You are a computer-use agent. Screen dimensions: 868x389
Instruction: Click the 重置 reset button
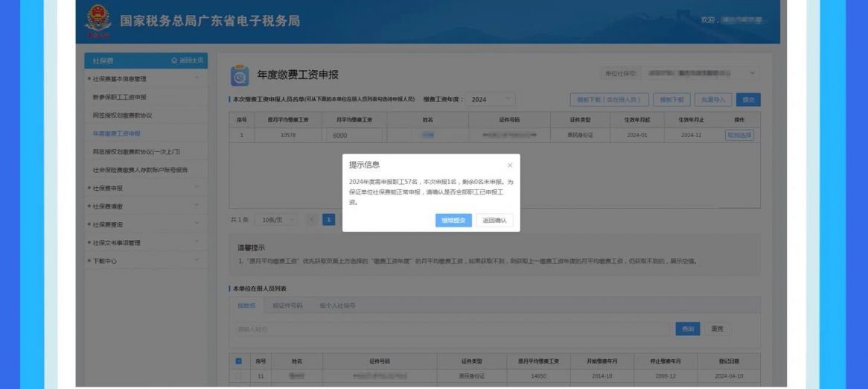(717, 329)
